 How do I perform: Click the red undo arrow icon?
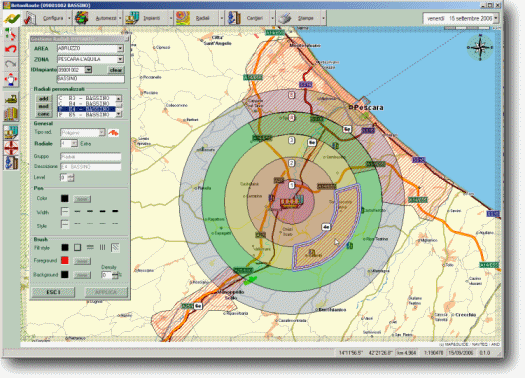(x=11, y=49)
